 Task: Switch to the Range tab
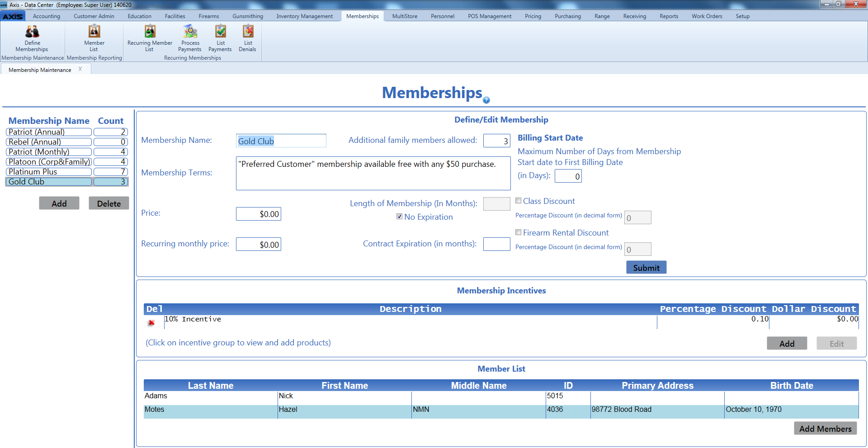click(602, 16)
